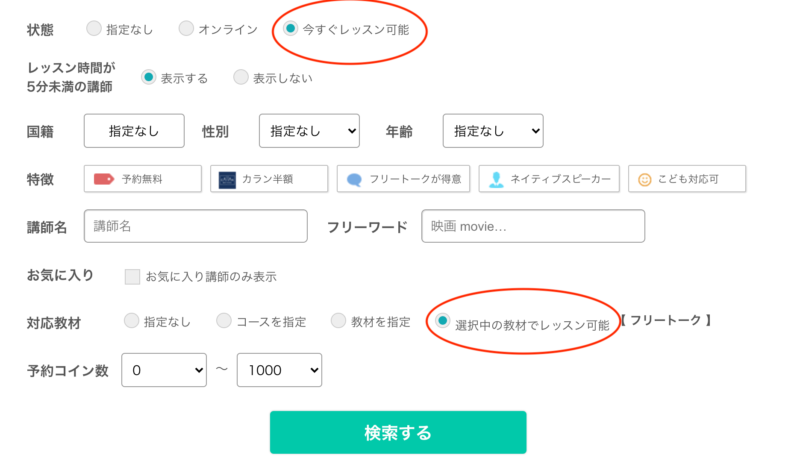
Task: Select the オンライン status radio button
Action: tap(186, 29)
